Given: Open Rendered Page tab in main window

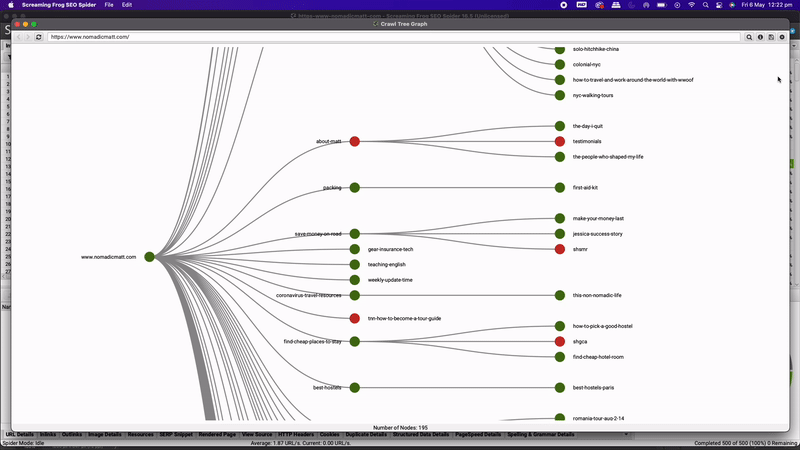Looking at the screenshot, I should (x=217, y=435).
